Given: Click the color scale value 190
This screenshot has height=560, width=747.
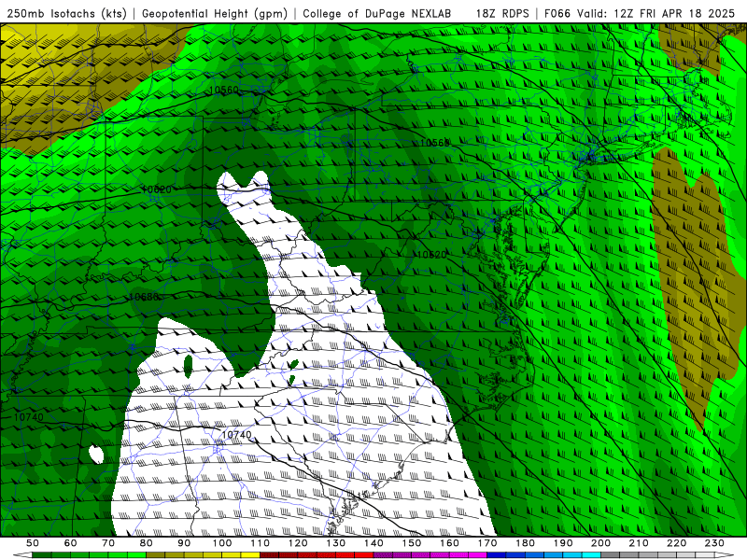Looking at the screenshot, I should click(563, 543).
